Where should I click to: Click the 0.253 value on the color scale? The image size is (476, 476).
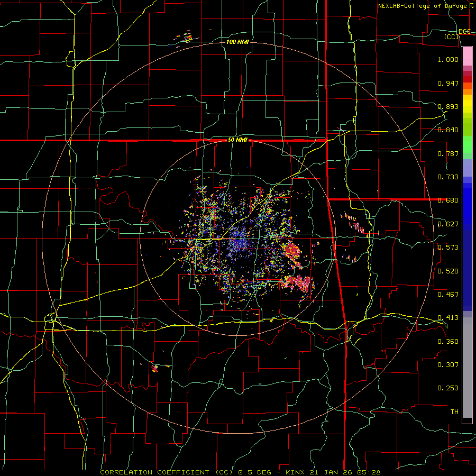pyautogui.click(x=448, y=388)
